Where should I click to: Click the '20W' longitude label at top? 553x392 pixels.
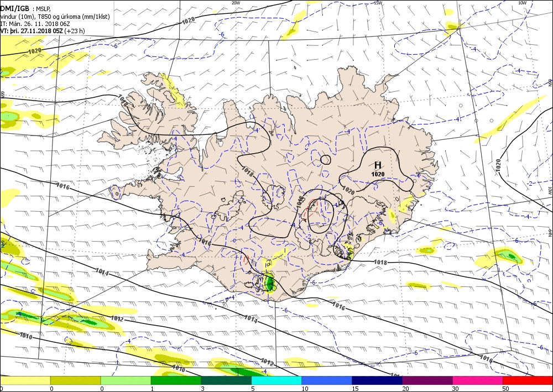(236, 3)
